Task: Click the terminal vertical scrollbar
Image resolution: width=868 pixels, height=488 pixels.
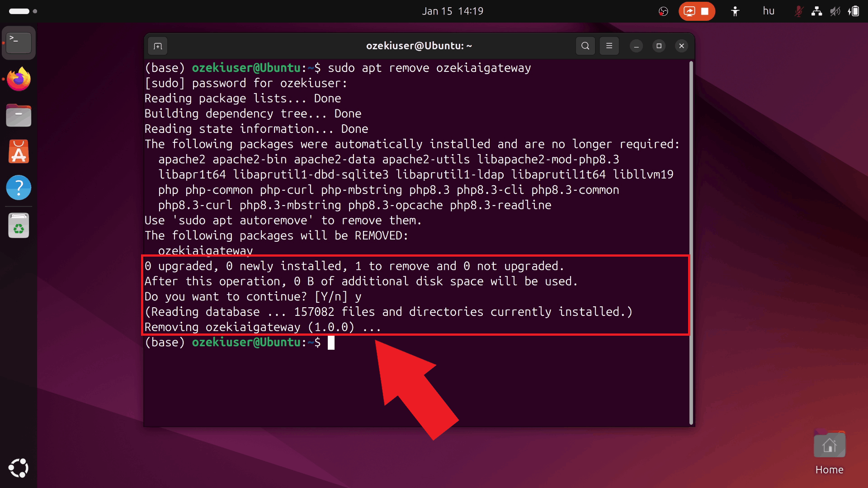Action: pos(691,244)
